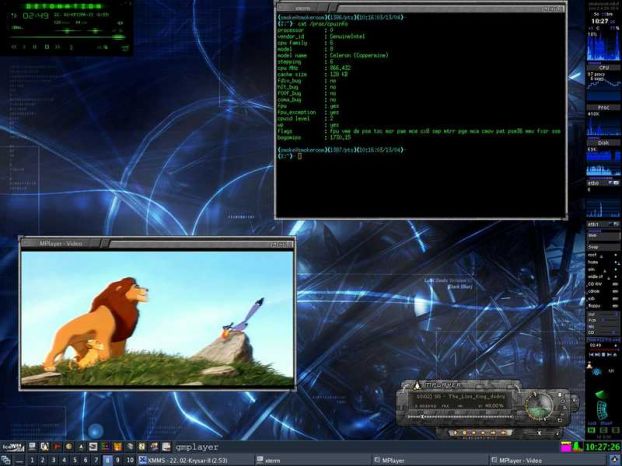622x466 pixels.
Task: Focus the xterm taskbar entry
Action: 311,460
